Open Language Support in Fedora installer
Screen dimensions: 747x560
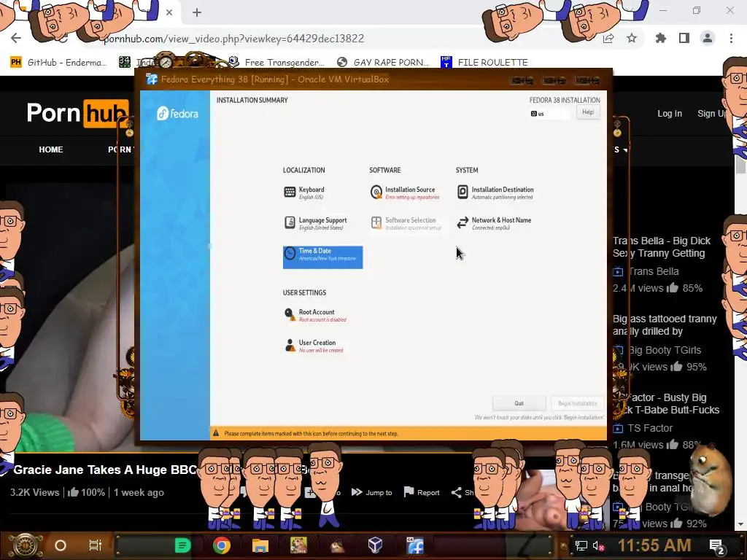(x=315, y=223)
